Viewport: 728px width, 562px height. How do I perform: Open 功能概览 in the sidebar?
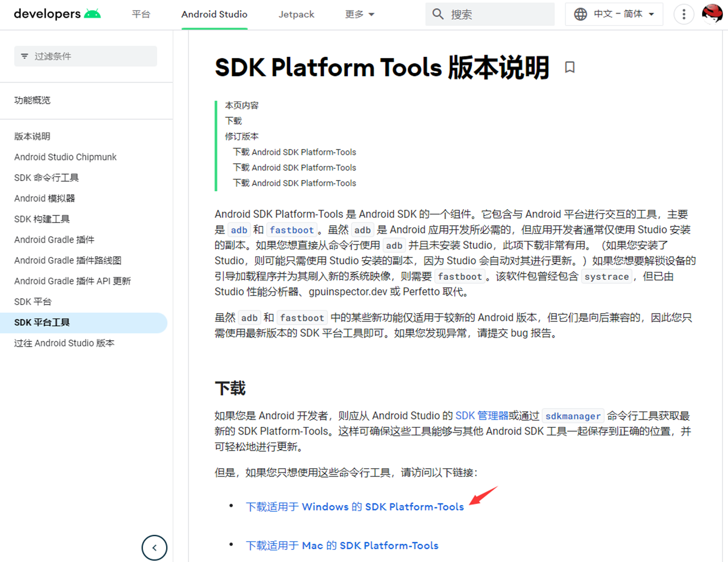[x=32, y=100]
